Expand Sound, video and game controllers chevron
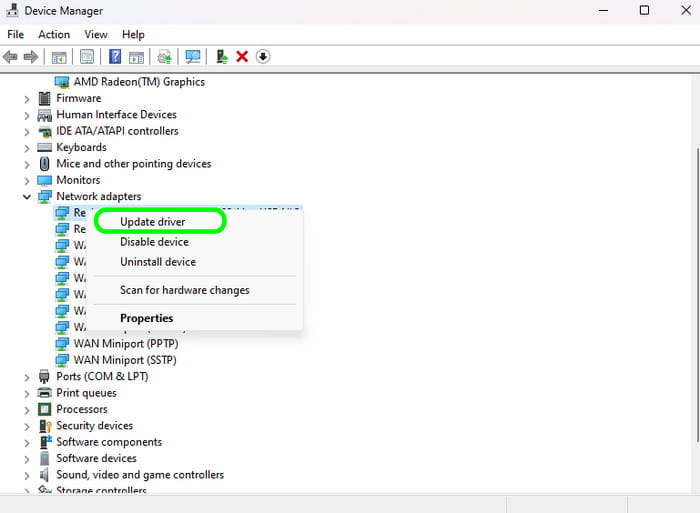 [27, 475]
